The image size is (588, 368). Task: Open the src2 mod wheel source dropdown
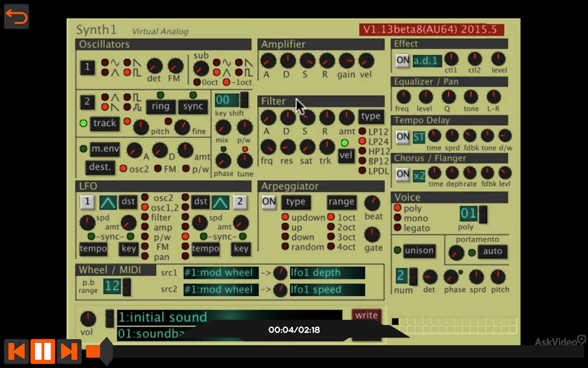[x=221, y=290]
